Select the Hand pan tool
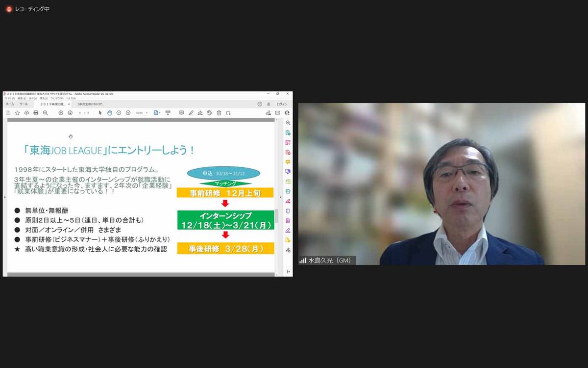 [x=110, y=113]
